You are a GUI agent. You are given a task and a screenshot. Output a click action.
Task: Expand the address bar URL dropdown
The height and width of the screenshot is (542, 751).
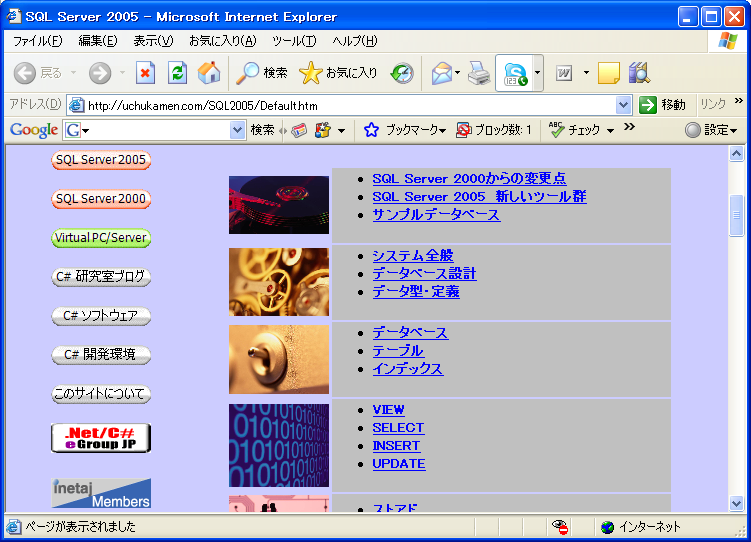pyautogui.click(x=623, y=105)
